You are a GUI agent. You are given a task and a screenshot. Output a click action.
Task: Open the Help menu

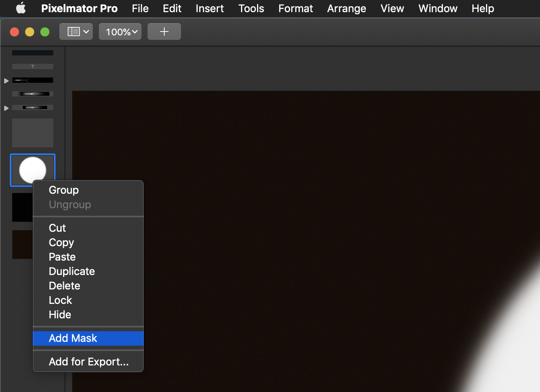[x=483, y=8]
